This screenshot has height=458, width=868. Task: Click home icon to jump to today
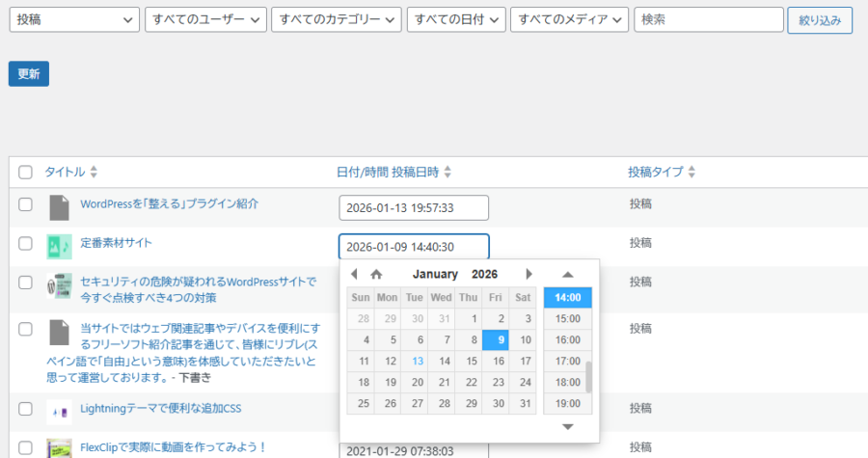pyautogui.click(x=376, y=274)
